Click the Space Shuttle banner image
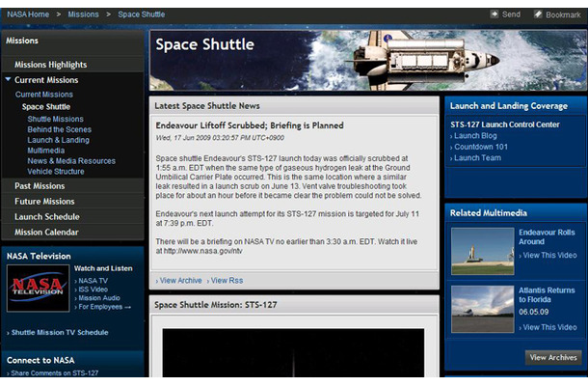The width and height of the screenshot is (588, 386). coord(368,60)
